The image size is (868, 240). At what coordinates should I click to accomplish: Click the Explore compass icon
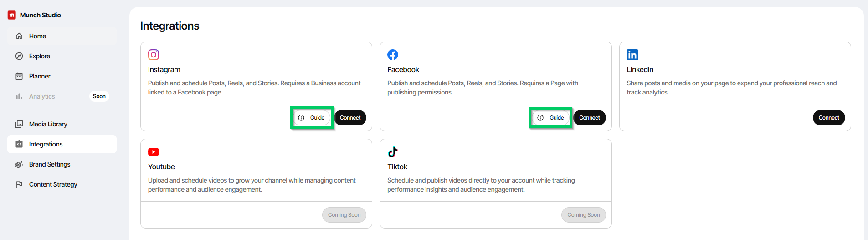[19, 56]
